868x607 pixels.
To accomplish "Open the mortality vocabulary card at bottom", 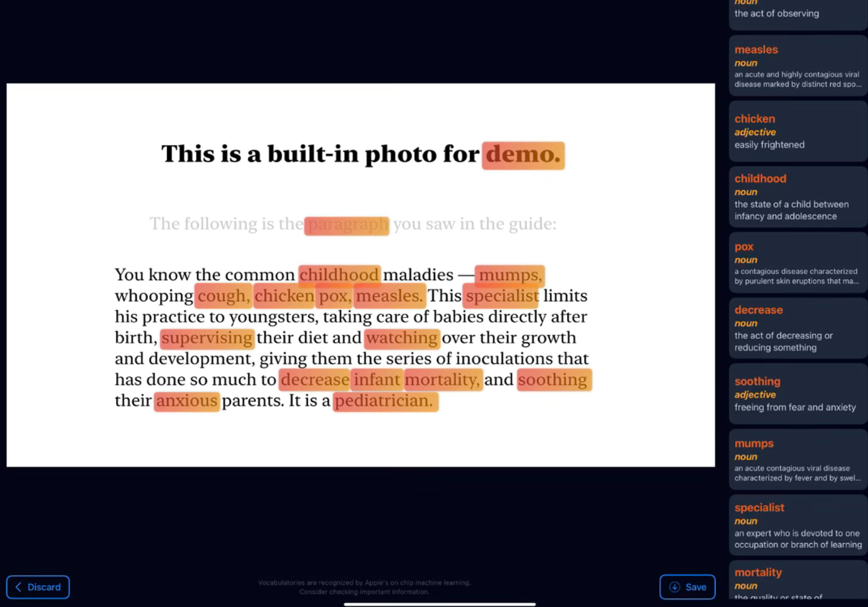I will click(x=798, y=579).
